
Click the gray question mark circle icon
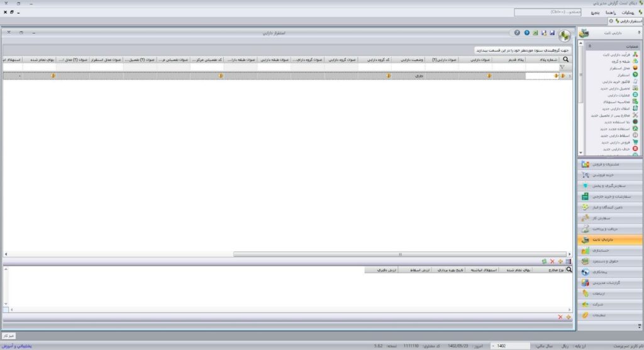point(517,33)
